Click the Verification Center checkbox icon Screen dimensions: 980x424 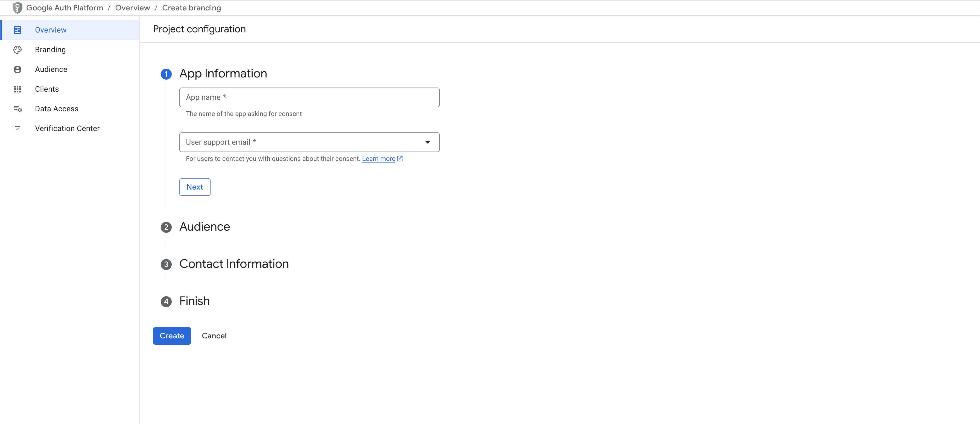17,129
